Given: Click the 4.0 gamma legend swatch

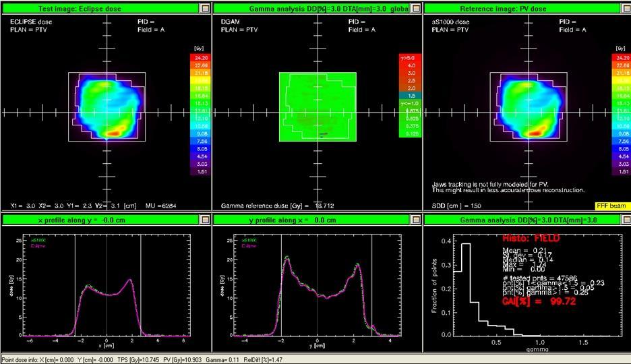Looking at the screenshot, I should point(410,65).
